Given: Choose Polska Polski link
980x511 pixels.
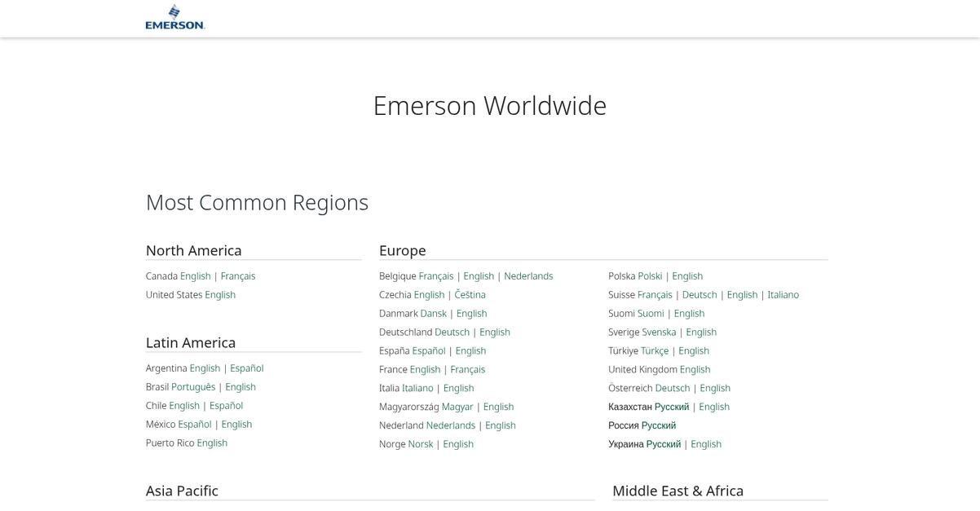Looking at the screenshot, I should [650, 276].
